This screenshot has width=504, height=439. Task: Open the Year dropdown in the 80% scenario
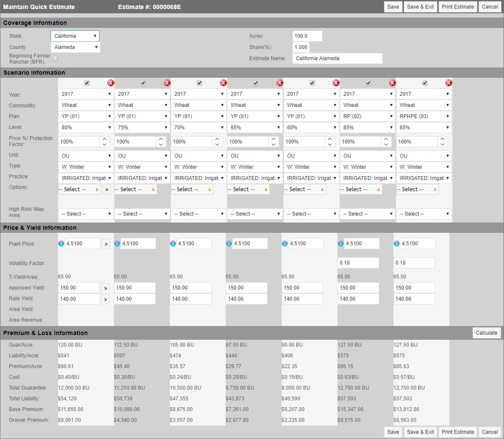[86, 94]
